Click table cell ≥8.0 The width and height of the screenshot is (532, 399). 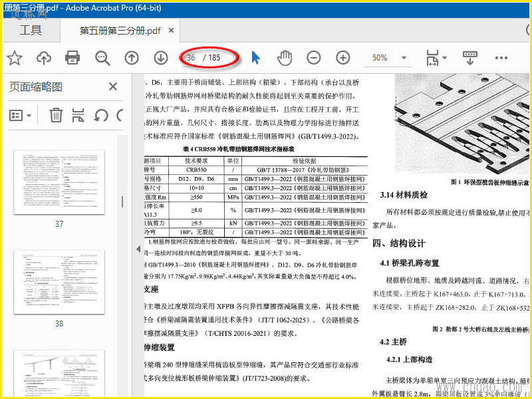[x=196, y=210]
